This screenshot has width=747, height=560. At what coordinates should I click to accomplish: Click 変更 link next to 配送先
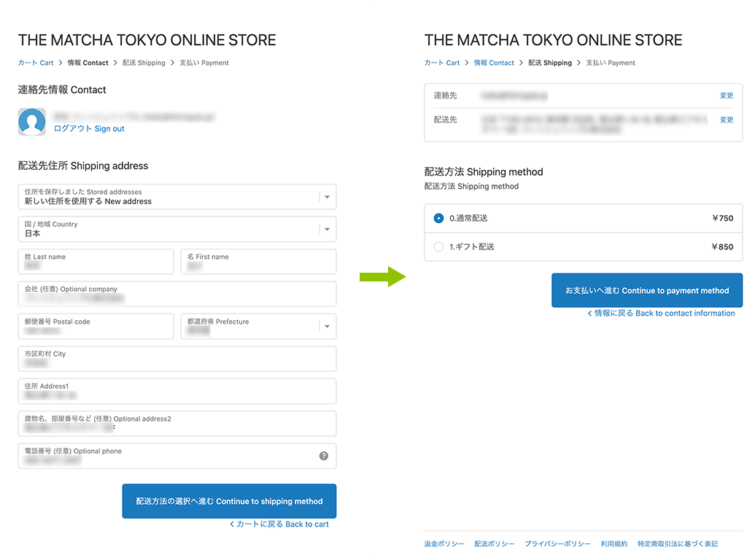(x=726, y=120)
